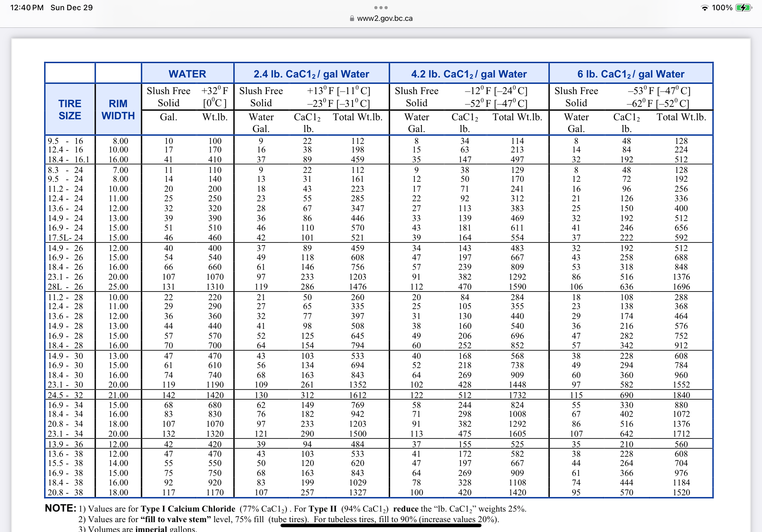Tap the bold NOTE: label below table
Image resolution: width=762 pixels, height=532 pixels.
point(60,508)
